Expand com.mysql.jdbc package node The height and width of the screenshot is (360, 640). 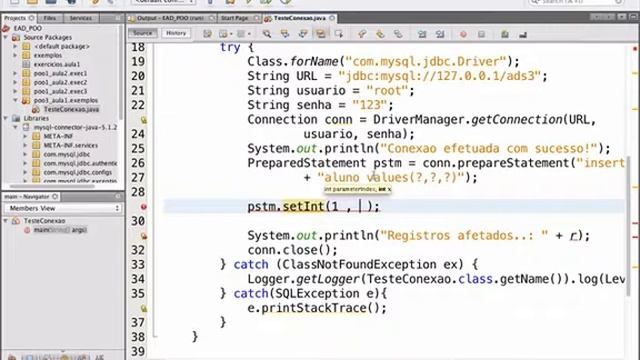(25, 154)
